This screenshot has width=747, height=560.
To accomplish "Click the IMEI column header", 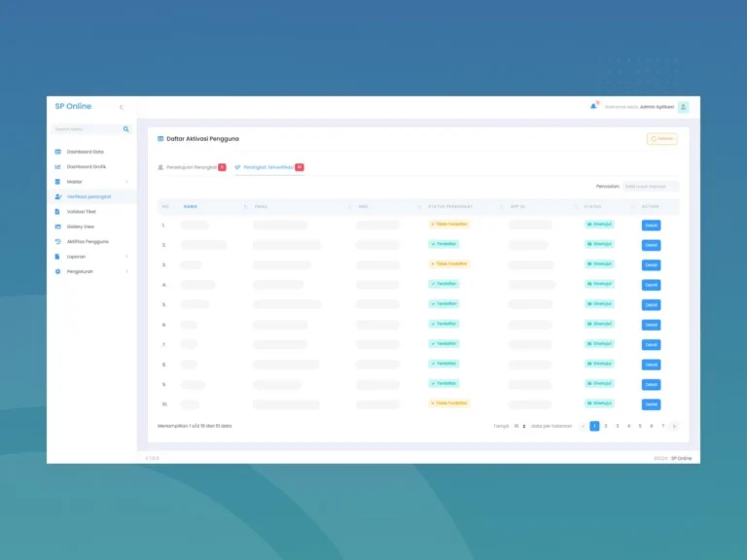I will pyautogui.click(x=363, y=207).
